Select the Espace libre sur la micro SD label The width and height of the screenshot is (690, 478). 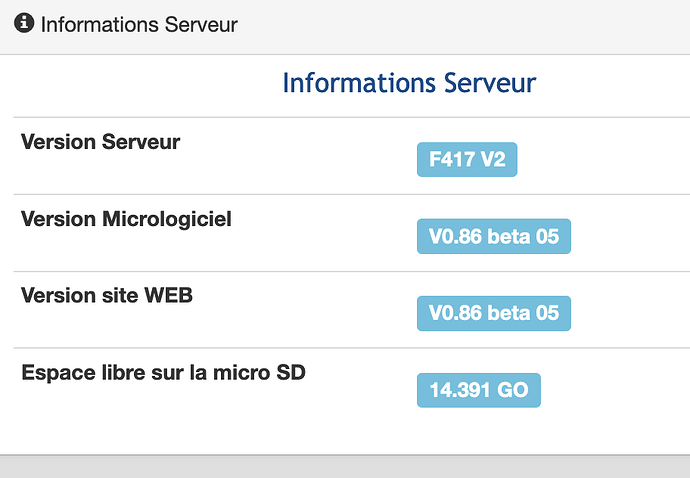tap(163, 372)
